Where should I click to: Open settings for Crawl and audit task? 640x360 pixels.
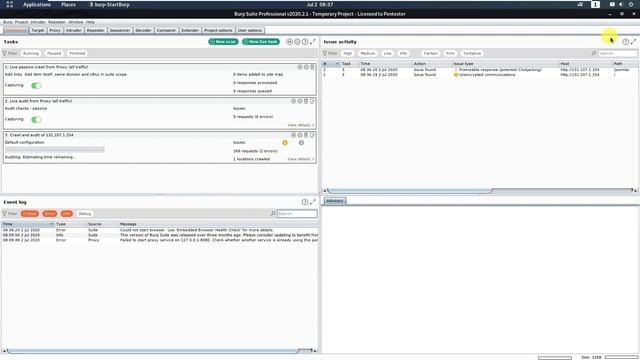[300, 135]
